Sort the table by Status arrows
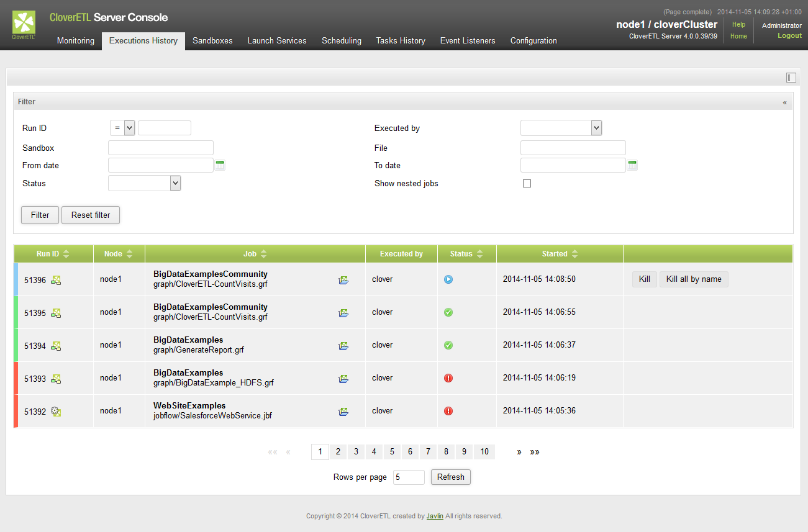 pyautogui.click(x=479, y=254)
